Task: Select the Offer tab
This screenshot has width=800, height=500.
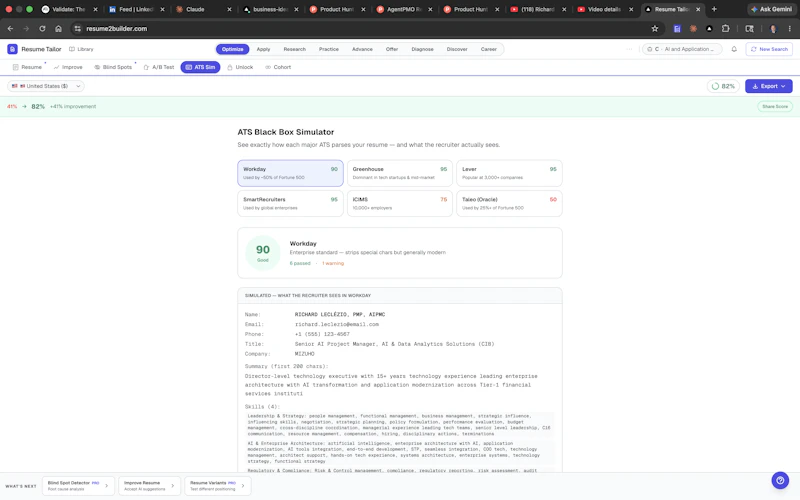Action: [392, 49]
